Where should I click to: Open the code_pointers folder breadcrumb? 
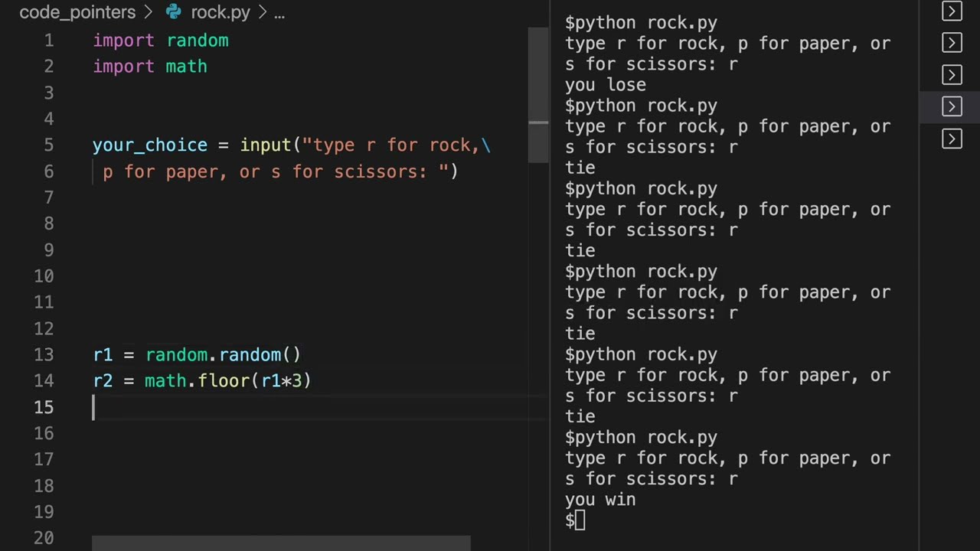click(77, 12)
